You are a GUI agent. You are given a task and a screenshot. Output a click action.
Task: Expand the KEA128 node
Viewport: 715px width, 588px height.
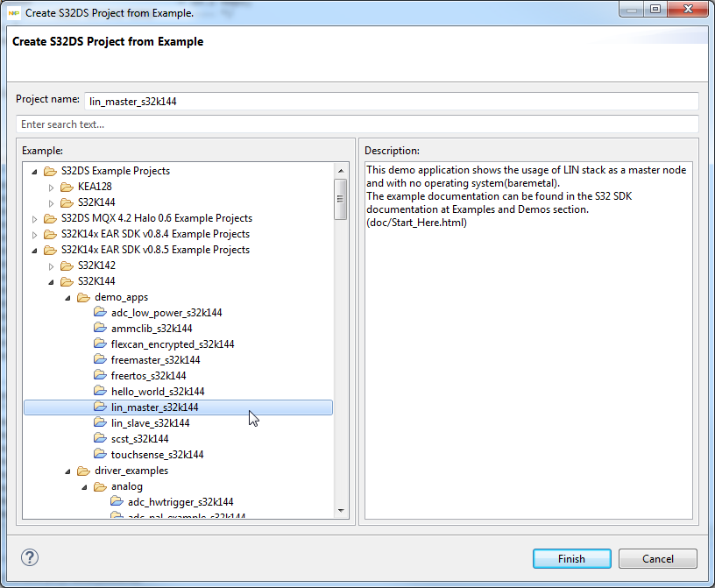coord(51,188)
